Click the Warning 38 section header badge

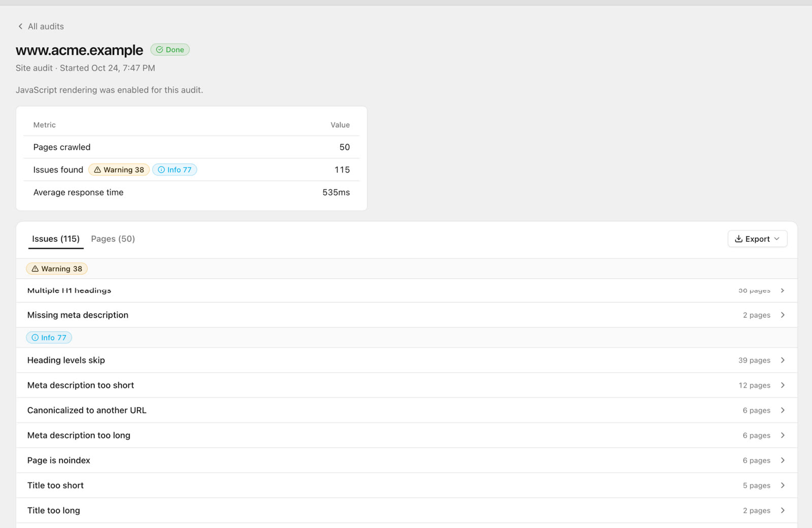pos(57,269)
